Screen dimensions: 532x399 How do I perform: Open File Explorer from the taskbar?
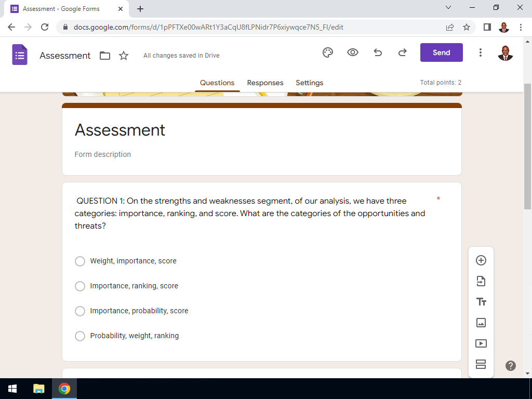click(38, 389)
